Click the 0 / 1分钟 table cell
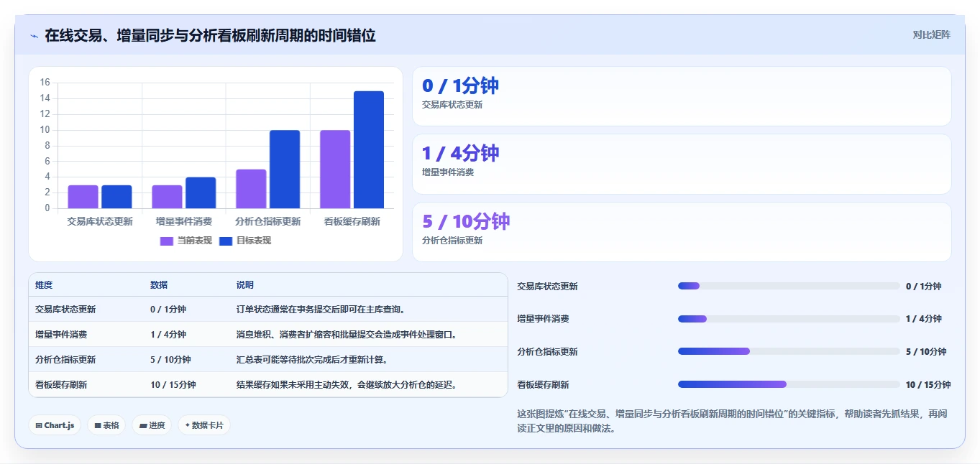Image resolution: width=980 pixels, height=464 pixels. [168, 310]
